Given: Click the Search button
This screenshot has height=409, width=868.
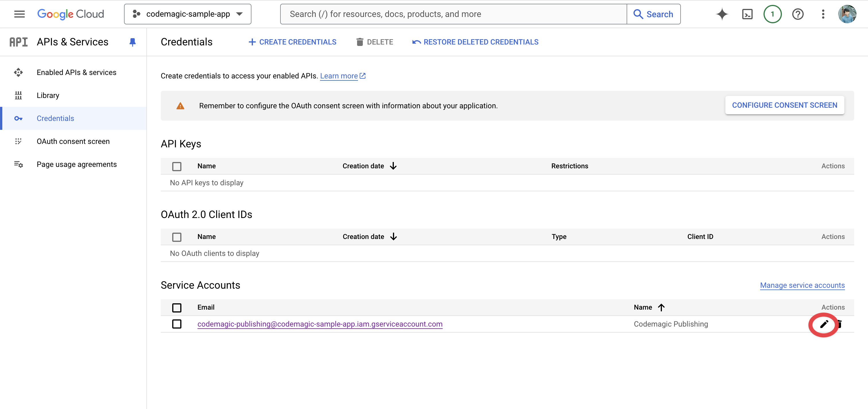Looking at the screenshot, I should coord(653,14).
